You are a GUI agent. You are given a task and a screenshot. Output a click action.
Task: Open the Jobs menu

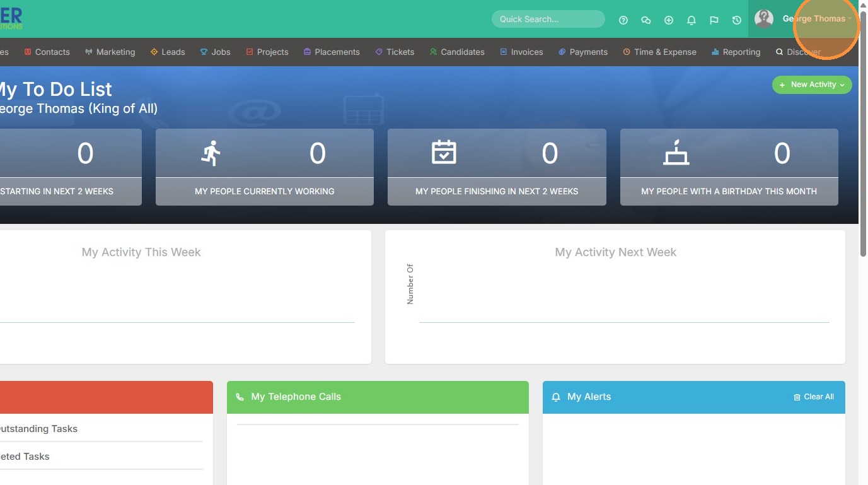(216, 52)
